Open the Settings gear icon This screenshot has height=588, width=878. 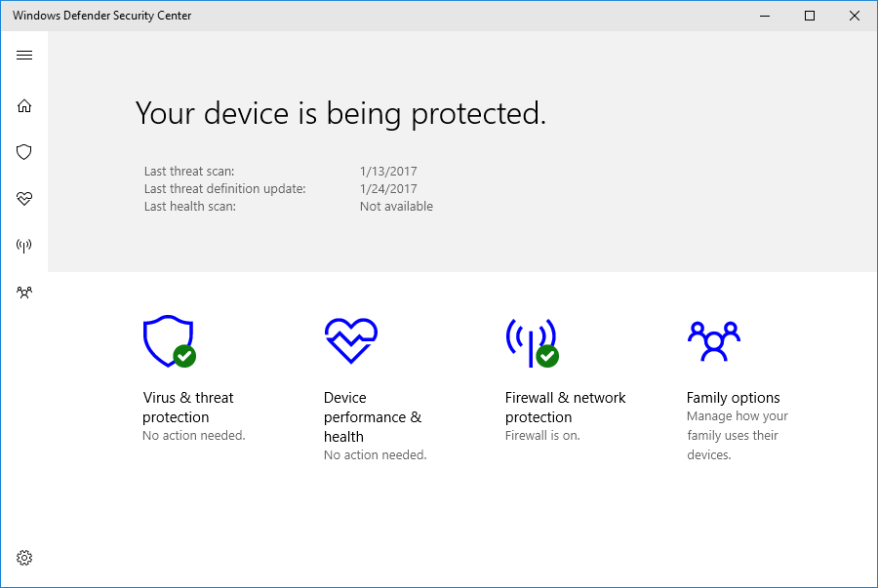(x=24, y=558)
